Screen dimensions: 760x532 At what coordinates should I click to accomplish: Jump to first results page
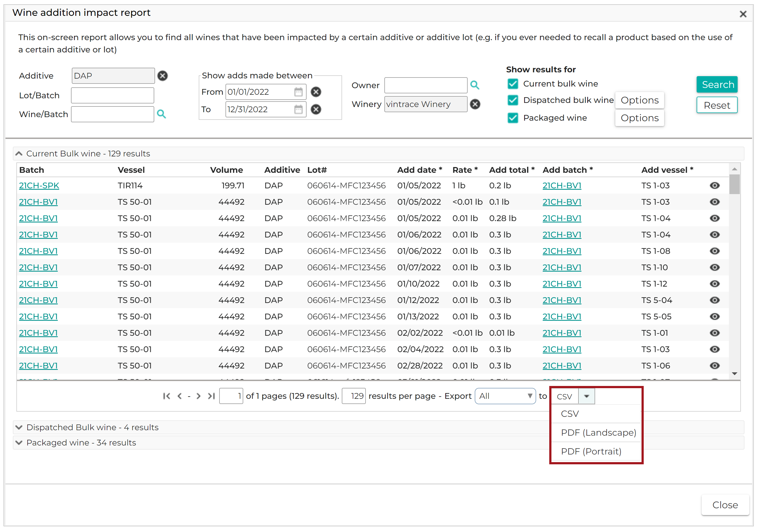click(167, 396)
